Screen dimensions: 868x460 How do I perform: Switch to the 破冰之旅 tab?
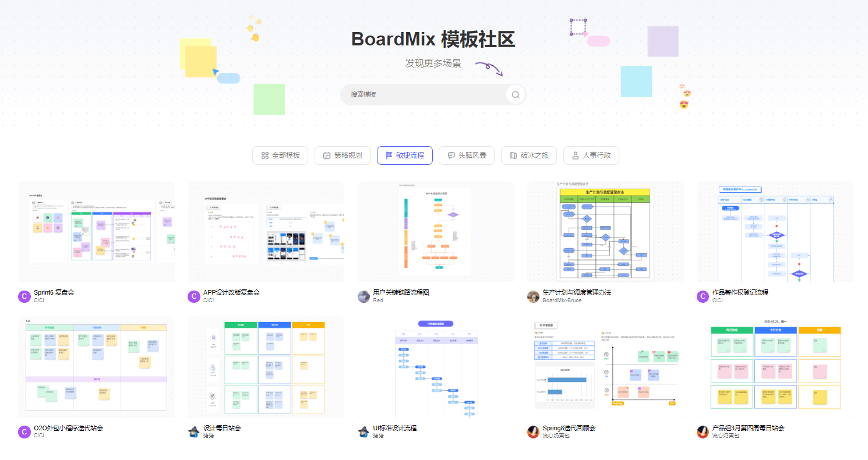(529, 155)
